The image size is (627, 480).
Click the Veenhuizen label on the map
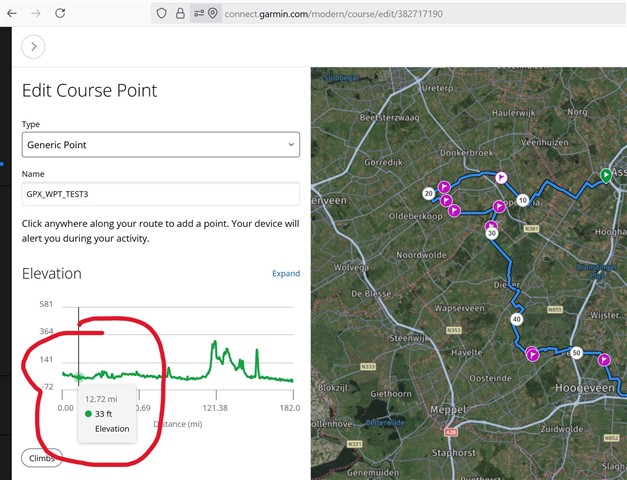[544, 142]
